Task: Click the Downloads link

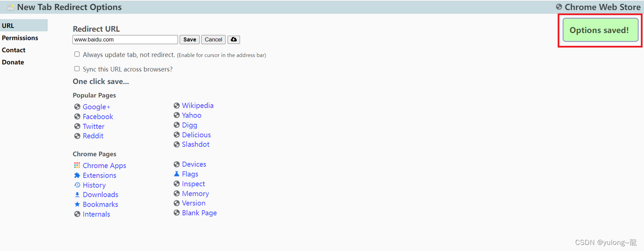Action: tap(100, 194)
